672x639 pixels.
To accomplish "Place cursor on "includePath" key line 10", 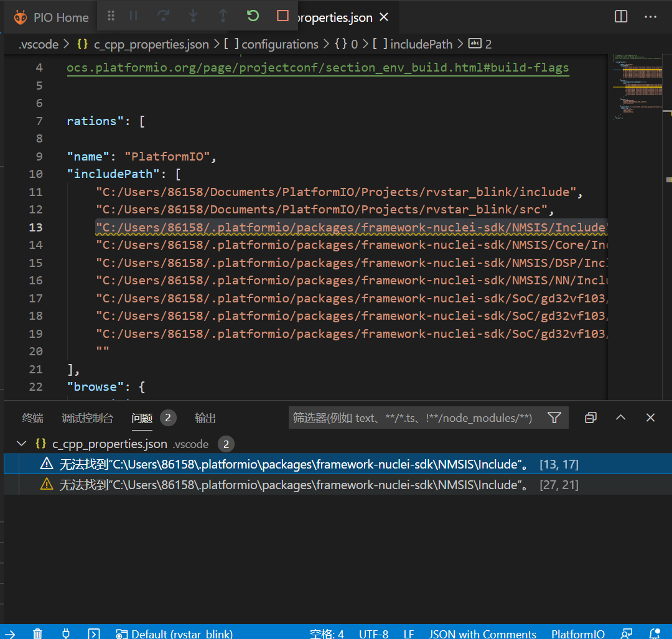I will coord(124,174).
